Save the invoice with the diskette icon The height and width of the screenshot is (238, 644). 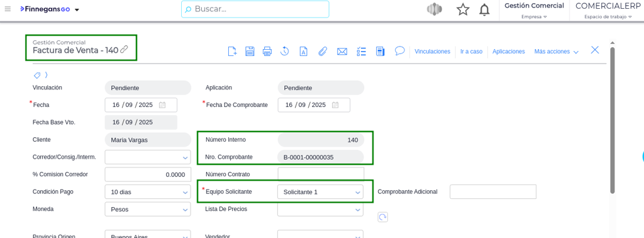tap(250, 52)
